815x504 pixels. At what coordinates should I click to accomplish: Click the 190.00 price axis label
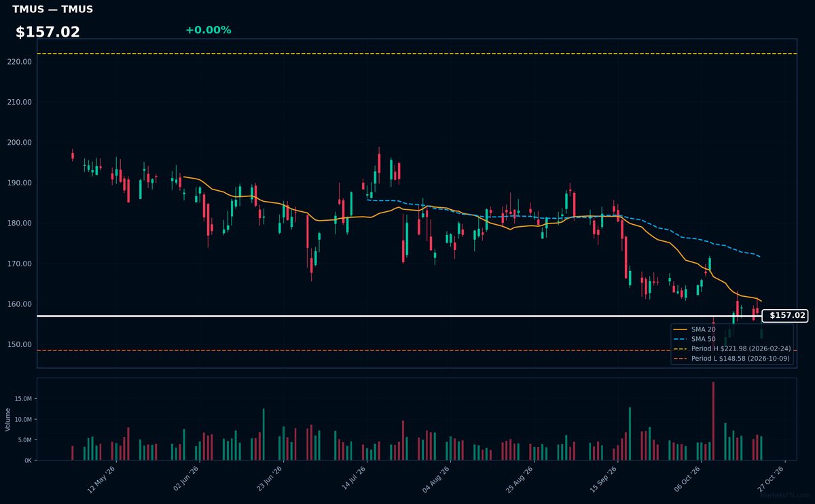tap(20, 183)
